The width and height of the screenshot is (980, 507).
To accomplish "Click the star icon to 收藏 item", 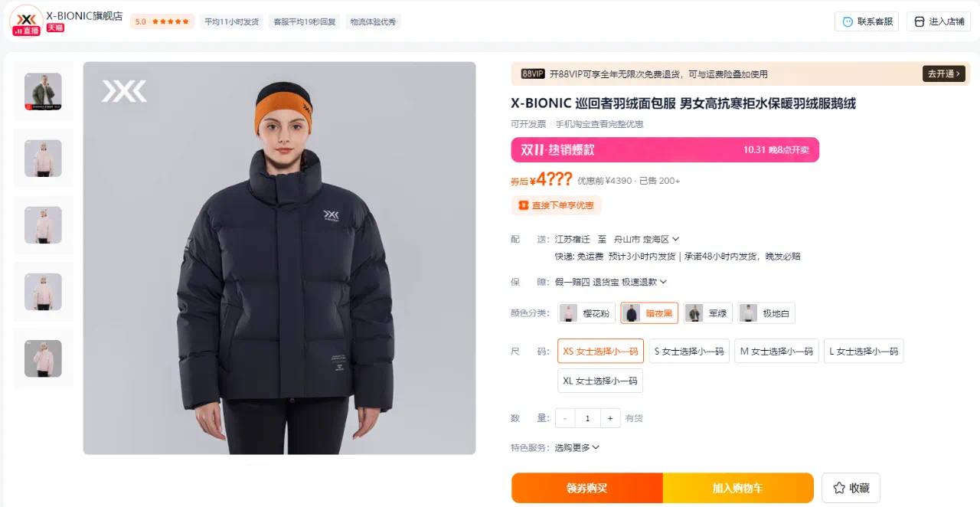I will (839, 488).
